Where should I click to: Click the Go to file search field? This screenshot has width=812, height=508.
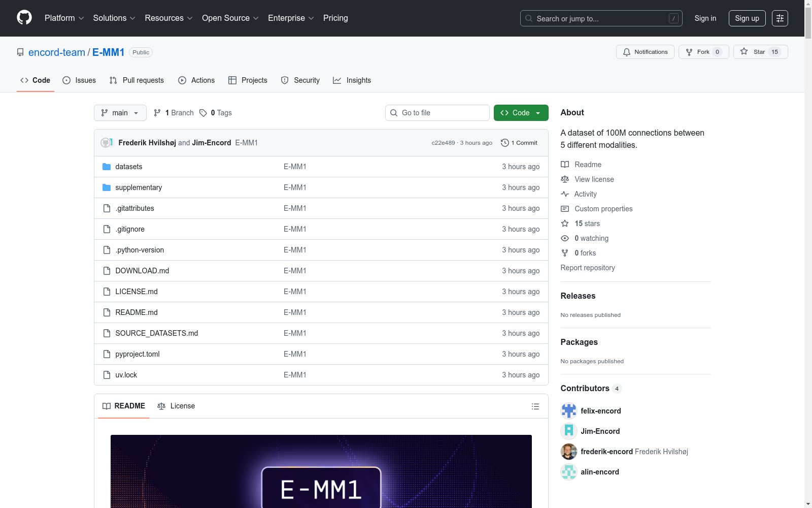pyautogui.click(x=437, y=113)
